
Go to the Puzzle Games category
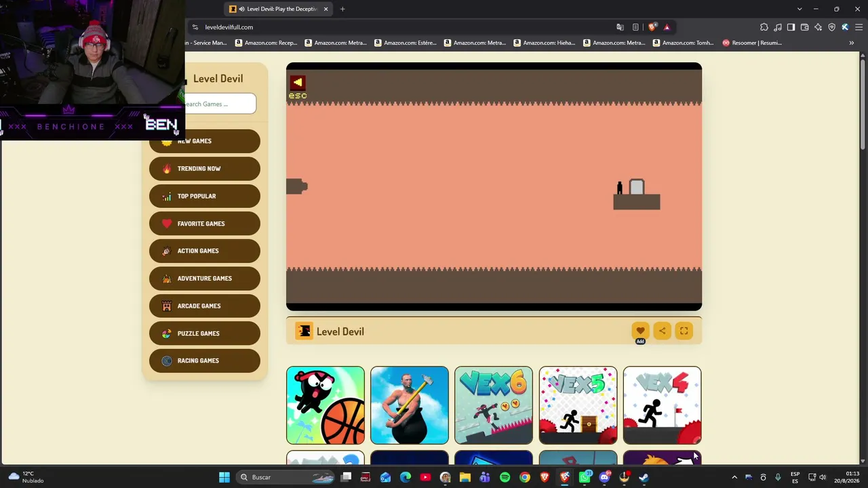[204, 333]
